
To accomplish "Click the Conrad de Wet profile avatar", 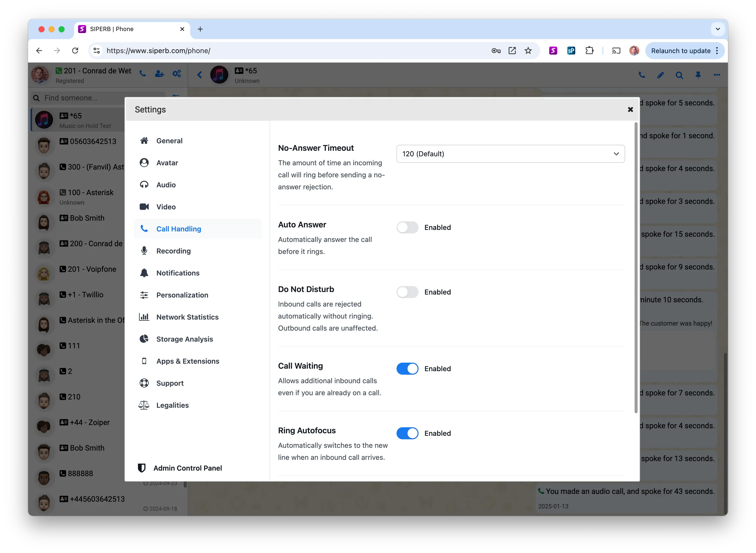I will pos(40,74).
